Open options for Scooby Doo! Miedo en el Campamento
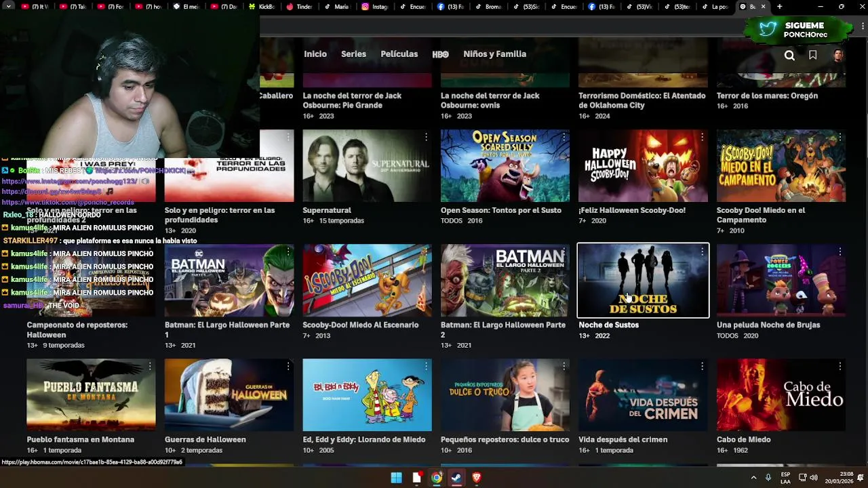This screenshot has width=868, height=488. coord(840,137)
